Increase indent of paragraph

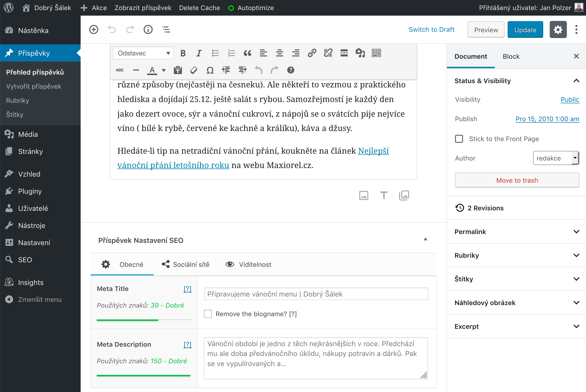(242, 70)
